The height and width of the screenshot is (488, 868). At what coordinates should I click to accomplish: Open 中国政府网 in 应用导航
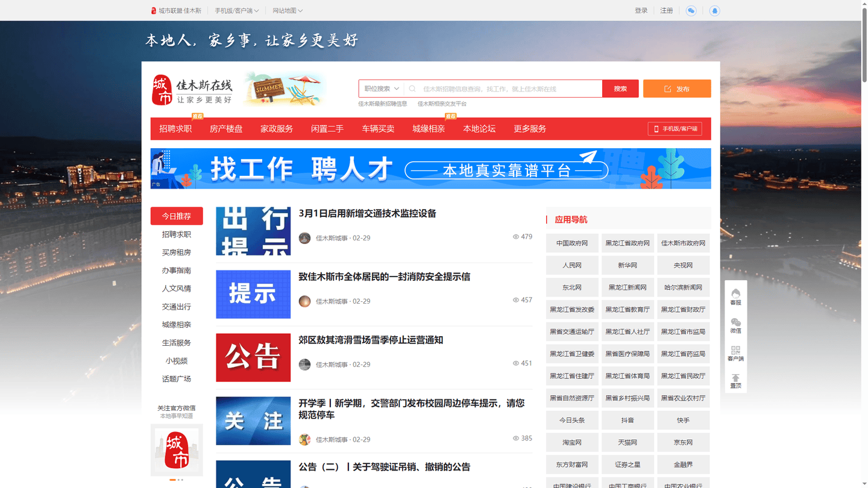click(x=572, y=243)
